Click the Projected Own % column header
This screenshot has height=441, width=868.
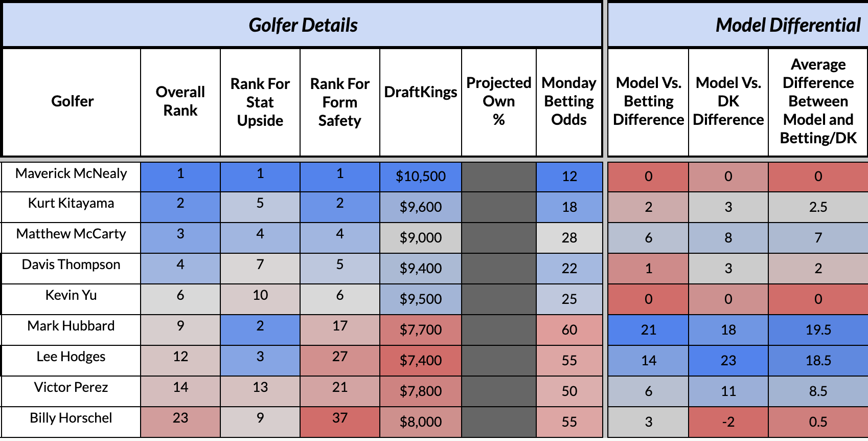click(499, 101)
